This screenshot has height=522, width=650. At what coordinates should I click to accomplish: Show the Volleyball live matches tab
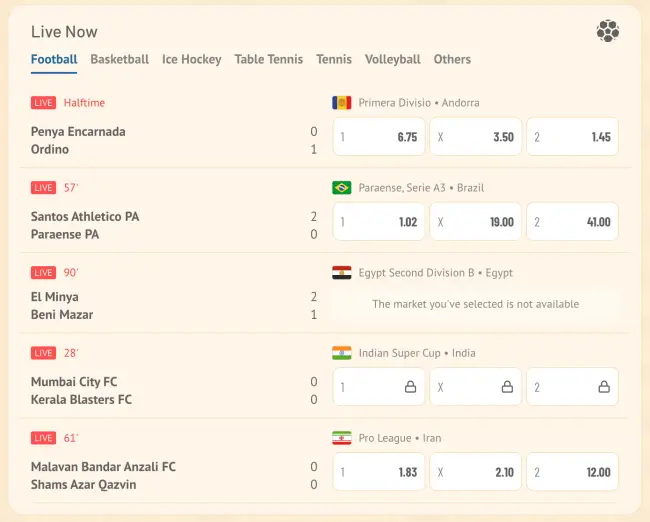392,59
